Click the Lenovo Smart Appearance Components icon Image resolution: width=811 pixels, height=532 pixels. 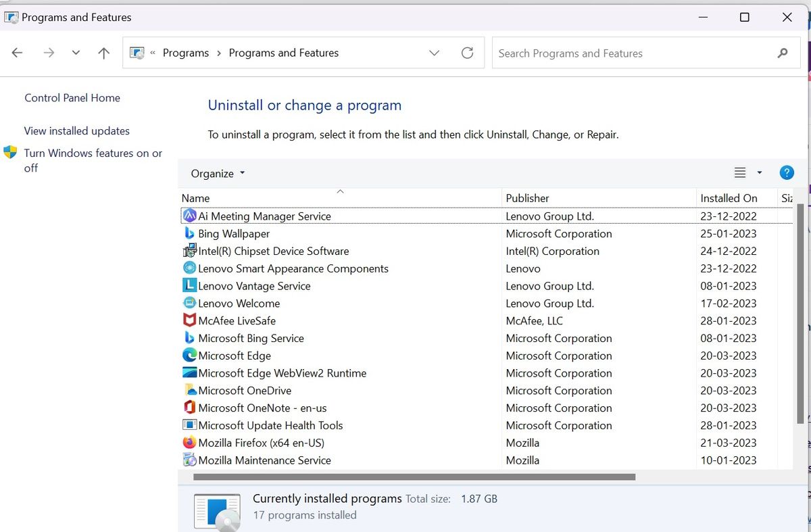point(190,268)
